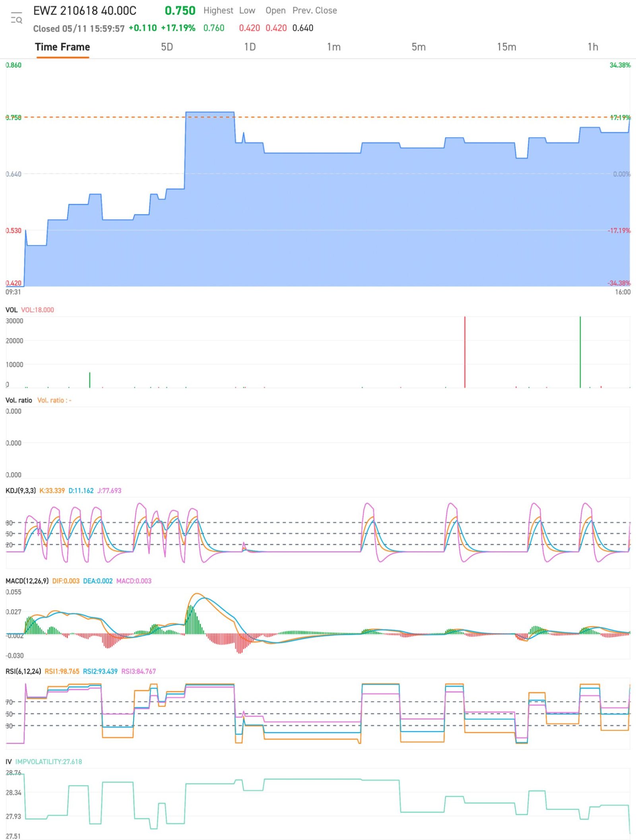Click the RSI2:93.439 value
Viewport: 636px width, 840px height.
pyautogui.click(x=100, y=671)
